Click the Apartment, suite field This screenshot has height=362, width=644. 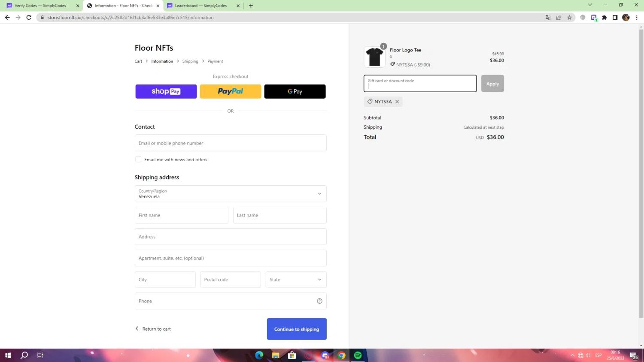coord(231,258)
